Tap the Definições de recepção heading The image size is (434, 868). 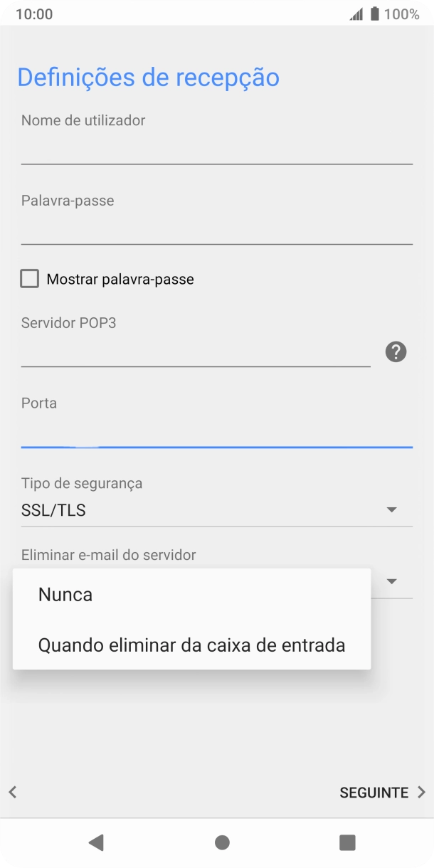pos(149,77)
